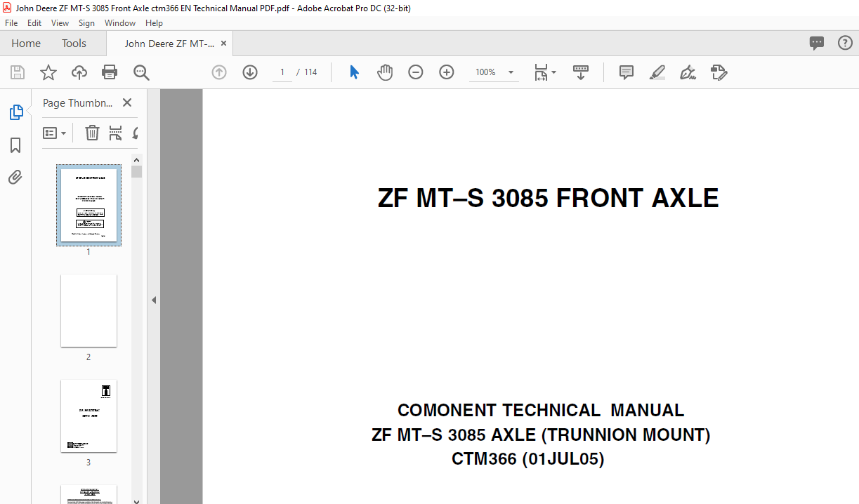Open the Window menu
The width and height of the screenshot is (859, 504).
click(x=120, y=23)
